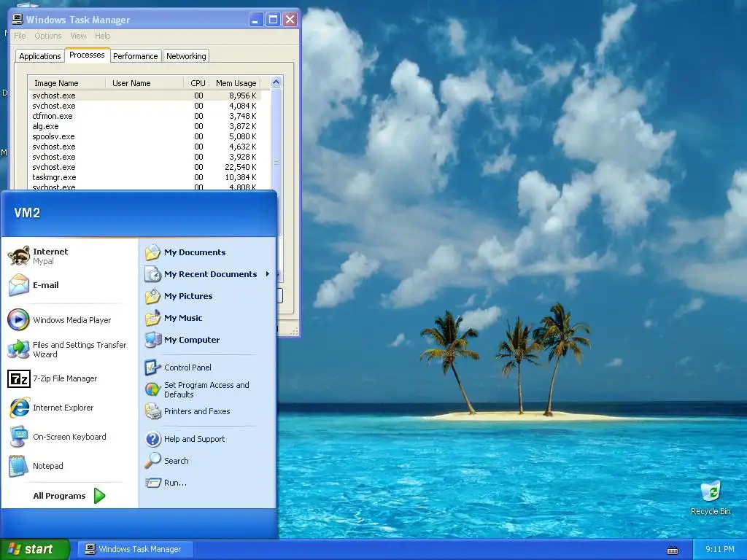Open Help and Support icon
This screenshot has width=747, height=560.
coord(153,439)
